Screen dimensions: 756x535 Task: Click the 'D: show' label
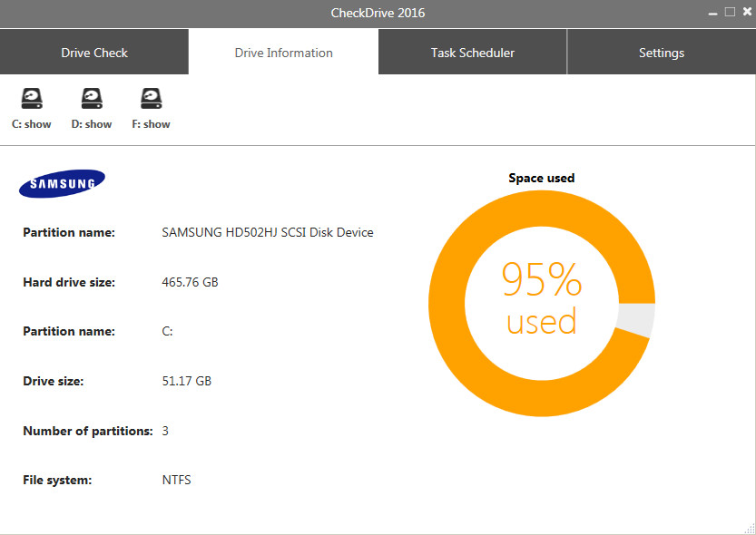coord(92,124)
